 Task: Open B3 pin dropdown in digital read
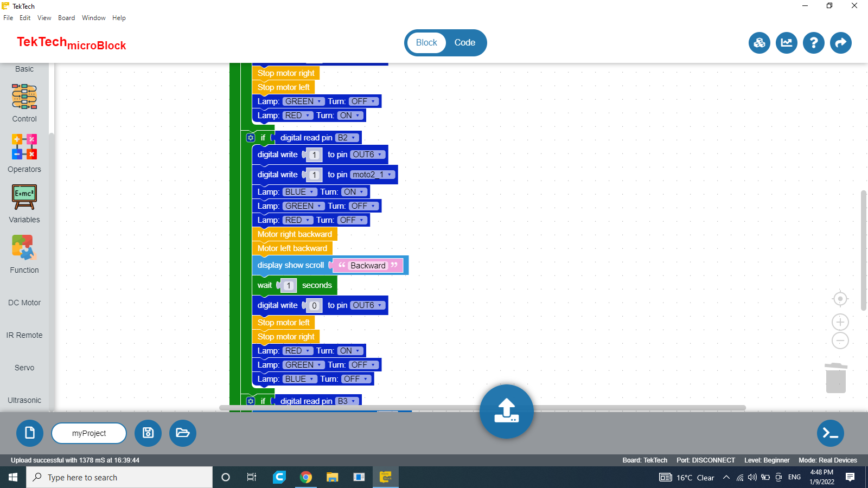347,401
